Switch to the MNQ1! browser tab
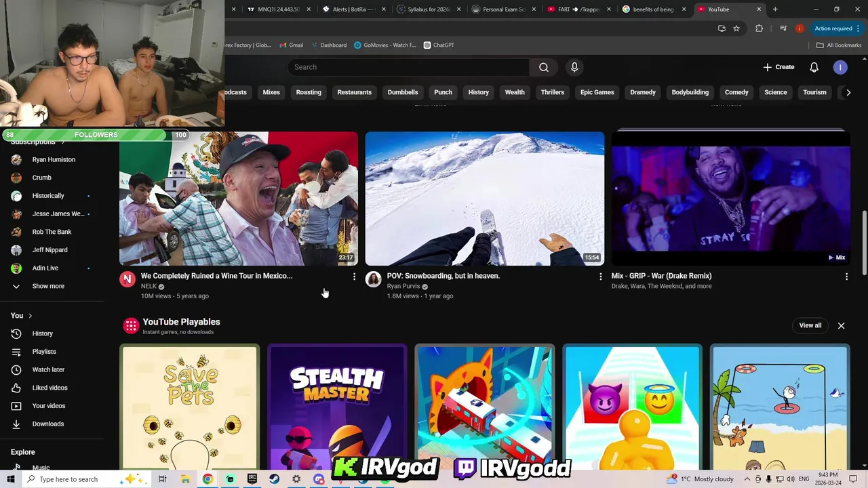The height and width of the screenshot is (488, 868). 277,9
